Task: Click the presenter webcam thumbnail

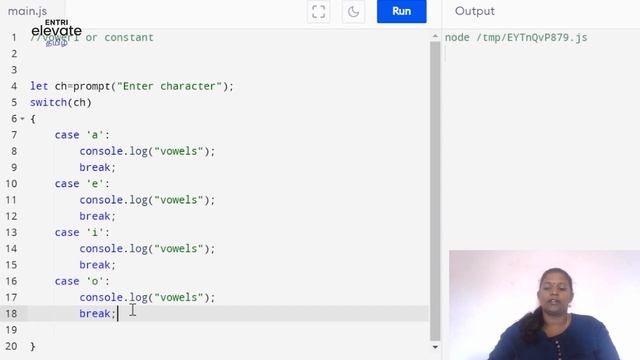Action: 544,305
